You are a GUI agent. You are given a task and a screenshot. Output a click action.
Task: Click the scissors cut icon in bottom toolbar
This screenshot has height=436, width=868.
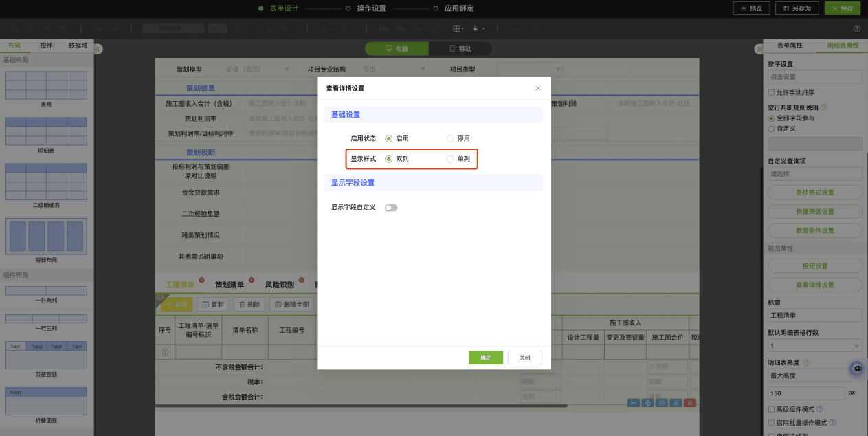[x=676, y=403]
